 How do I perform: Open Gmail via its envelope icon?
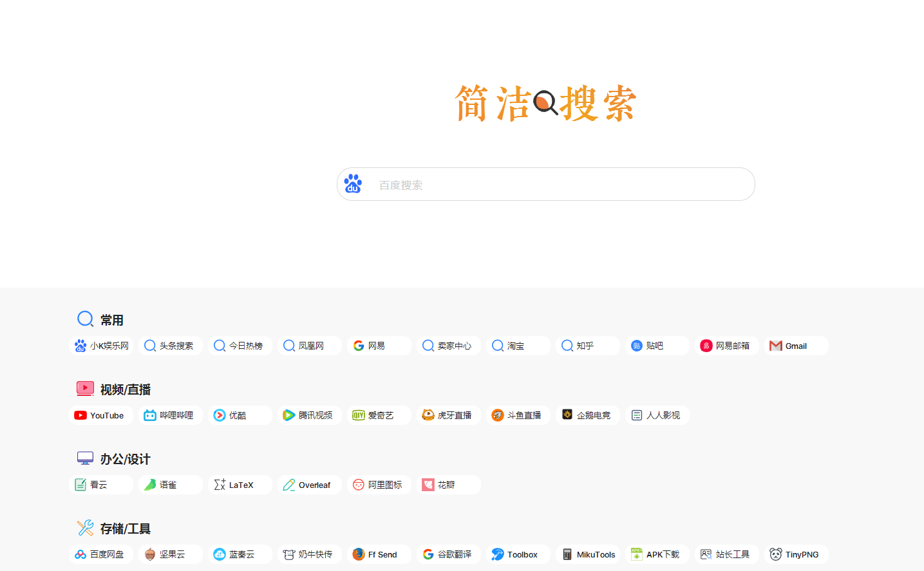tap(775, 346)
